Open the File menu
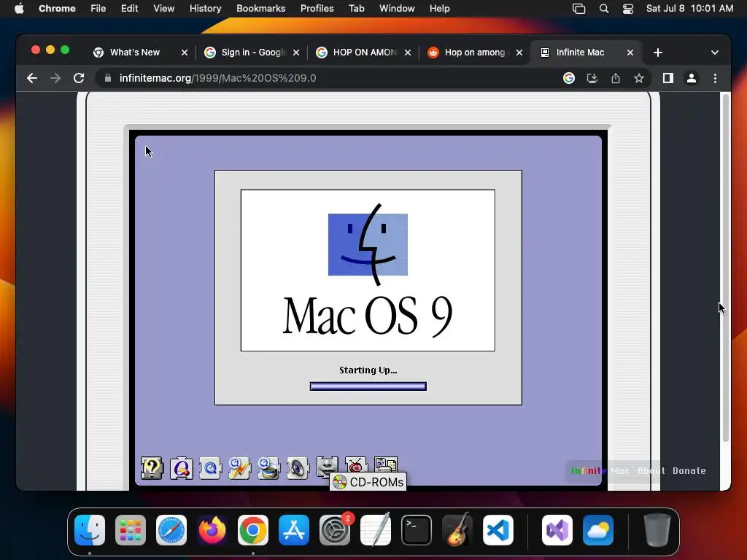This screenshot has width=747, height=560. (x=98, y=9)
